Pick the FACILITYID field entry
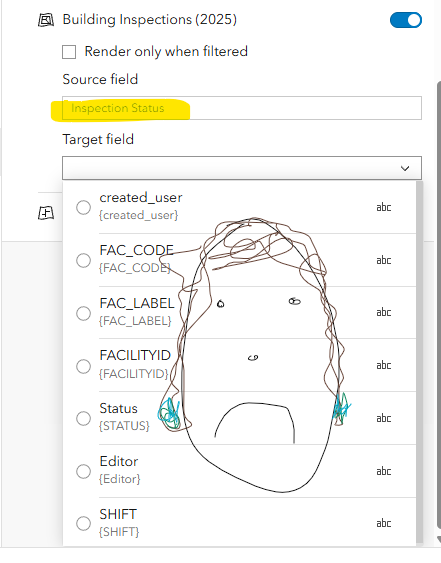Screen dimensions: 441x563 click(239, 365)
